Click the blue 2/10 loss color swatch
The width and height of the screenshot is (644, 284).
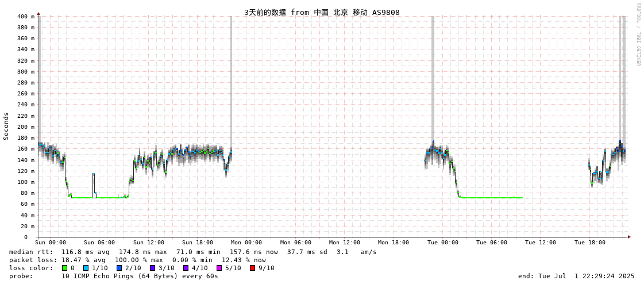click(x=119, y=268)
